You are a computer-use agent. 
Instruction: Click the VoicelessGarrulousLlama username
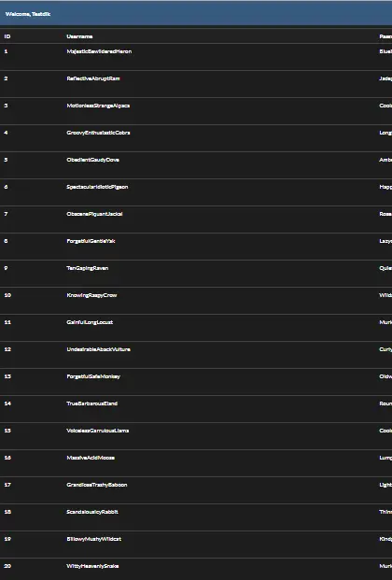pyautogui.click(x=98, y=431)
